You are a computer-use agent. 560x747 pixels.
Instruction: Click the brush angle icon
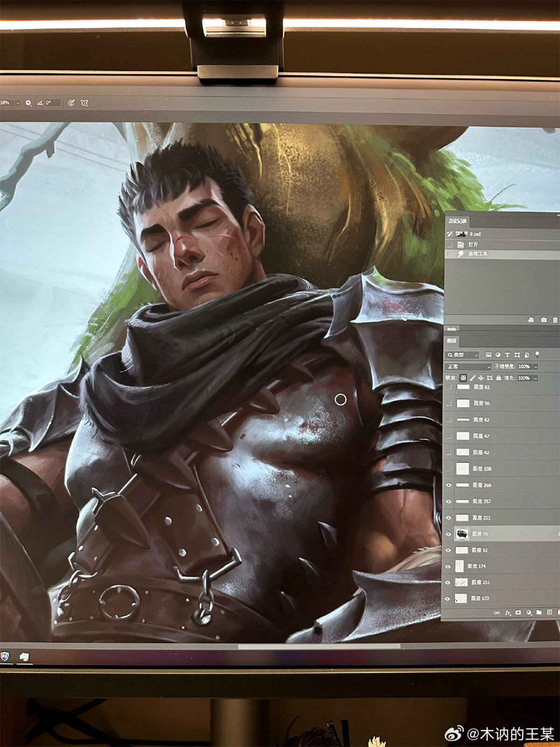click(x=40, y=103)
